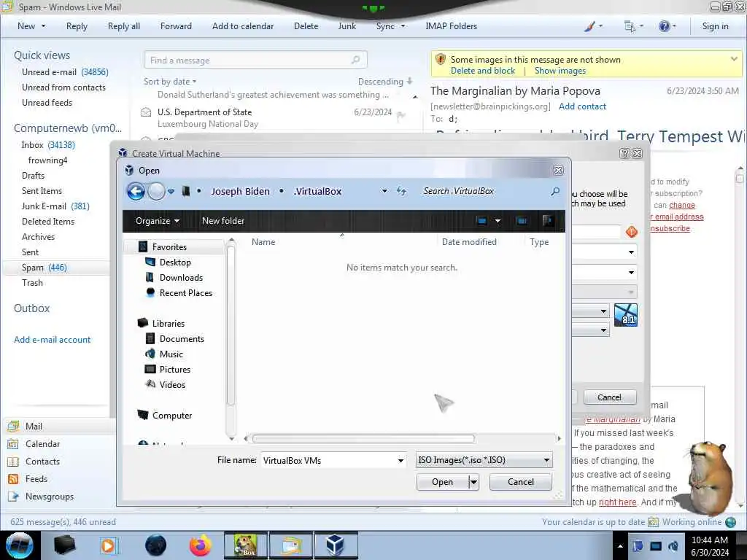Select Favorites in the navigation pane
The width and height of the screenshot is (747, 560).
pos(169,246)
